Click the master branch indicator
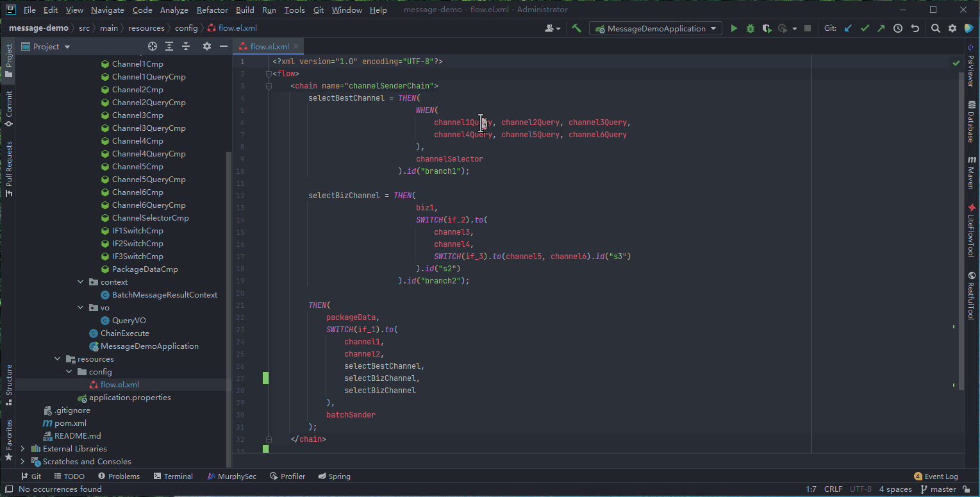 click(938, 489)
